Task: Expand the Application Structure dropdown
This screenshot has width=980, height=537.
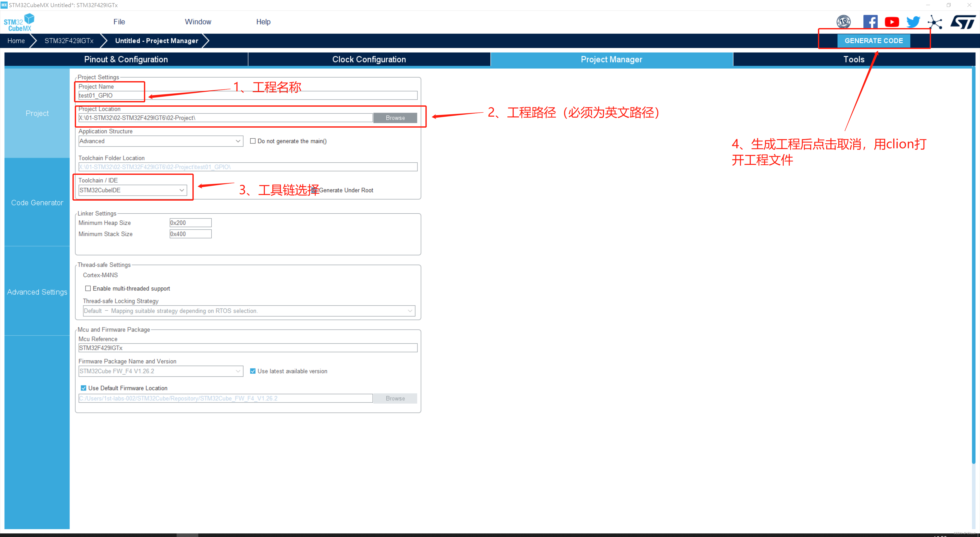Action: (238, 141)
